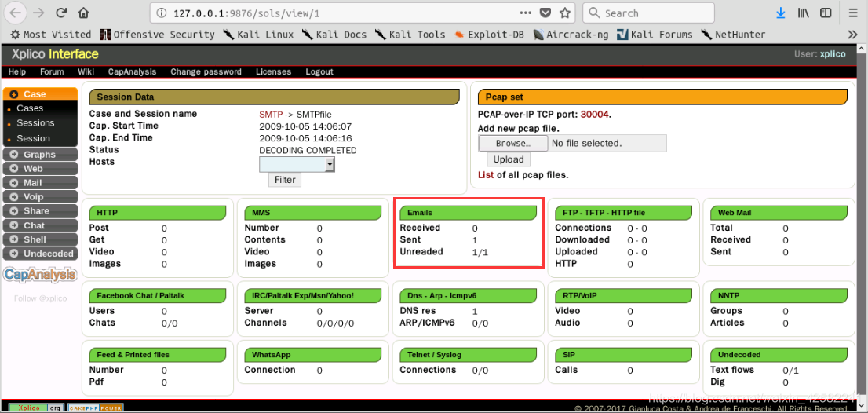
Task: Open Cases in the sidebar
Action: (30, 108)
